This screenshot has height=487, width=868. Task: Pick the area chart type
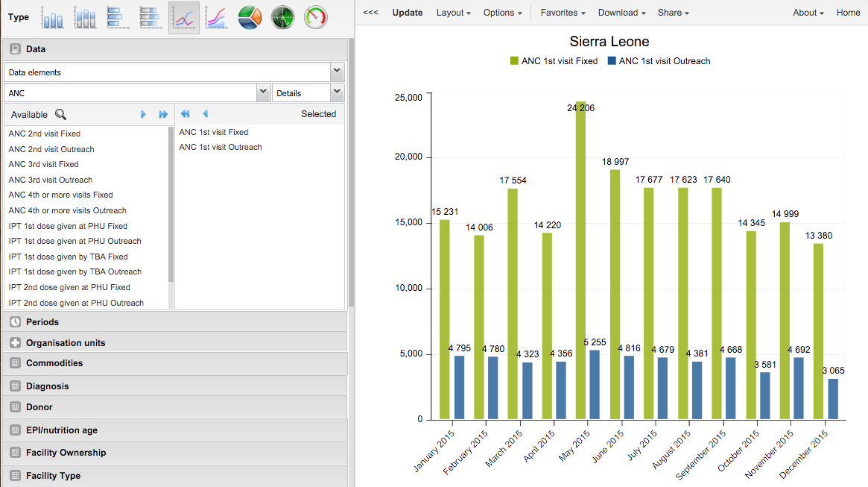pos(216,17)
